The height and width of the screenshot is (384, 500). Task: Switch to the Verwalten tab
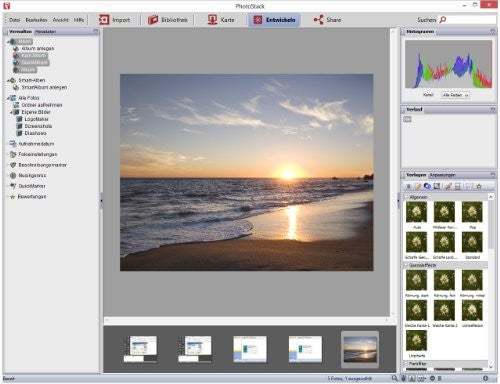[20, 32]
